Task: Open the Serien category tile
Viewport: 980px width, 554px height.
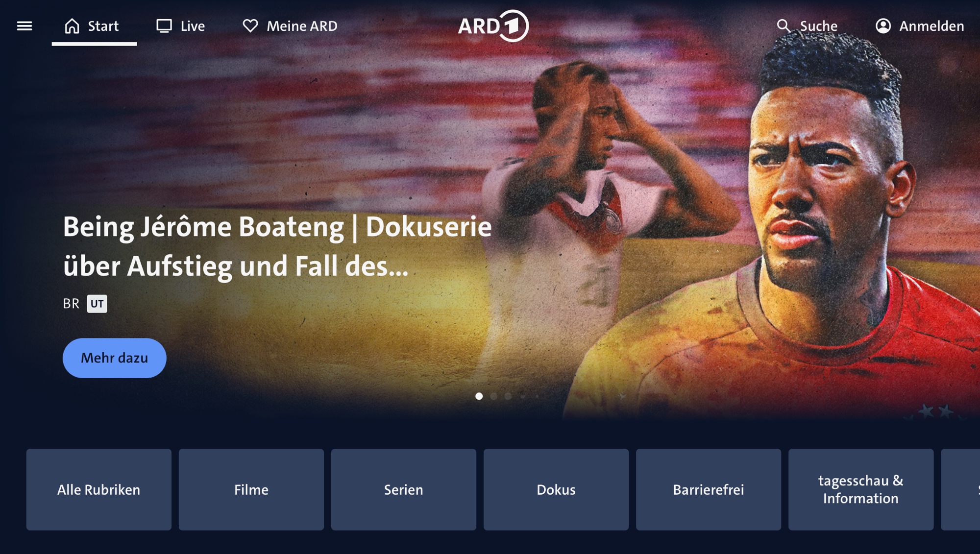Action: tap(404, 490)
